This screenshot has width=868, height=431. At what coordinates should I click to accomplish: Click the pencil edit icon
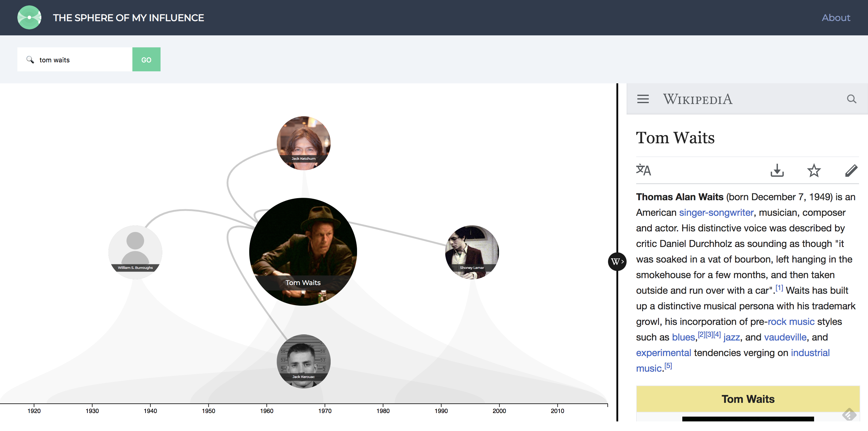851,170
